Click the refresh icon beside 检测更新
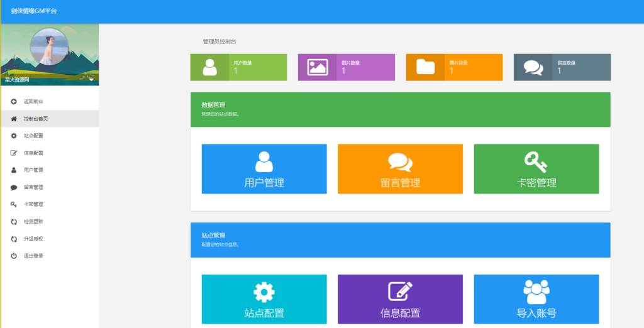This screenshot has height=328, width=644. coord(14,221)
